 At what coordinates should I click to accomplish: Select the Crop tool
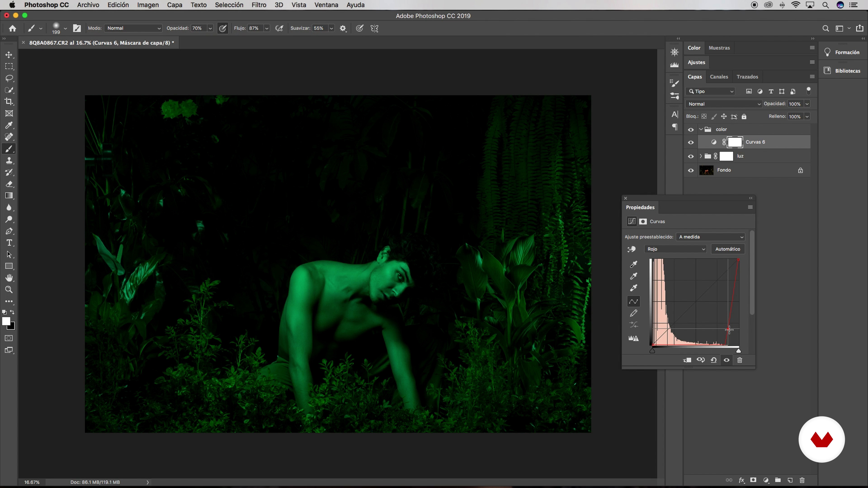coord(9,101)
